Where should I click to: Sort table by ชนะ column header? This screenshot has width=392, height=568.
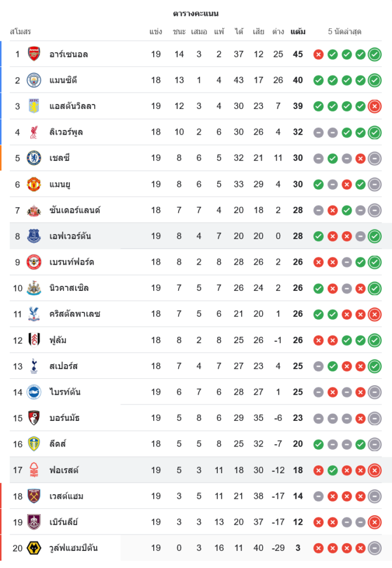[x=179, y=32]
